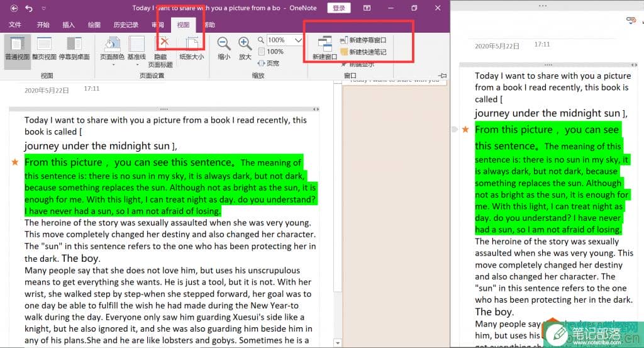Viewport: 644px width, 348px height.
Task: Click 隐藏页面标题 hide page title
Action: tap(160, 52)
